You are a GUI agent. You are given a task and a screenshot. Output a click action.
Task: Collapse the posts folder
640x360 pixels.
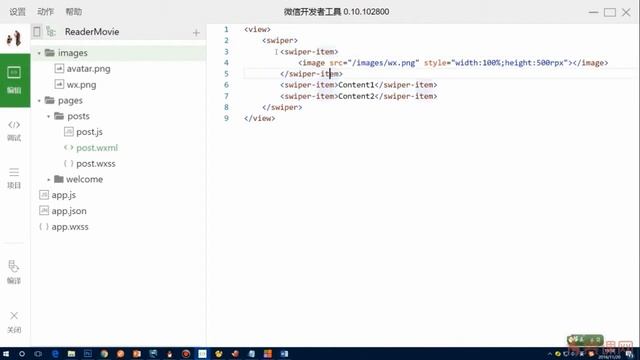pos(49,116)
